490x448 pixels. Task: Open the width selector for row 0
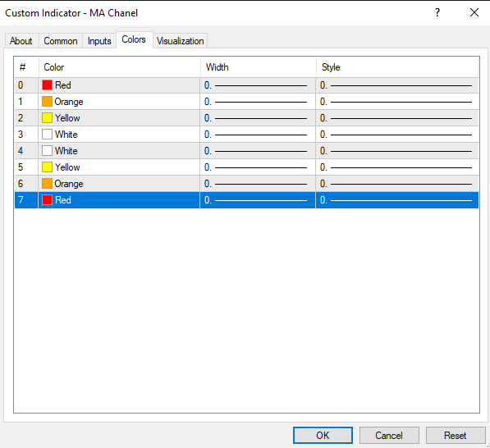258,85
